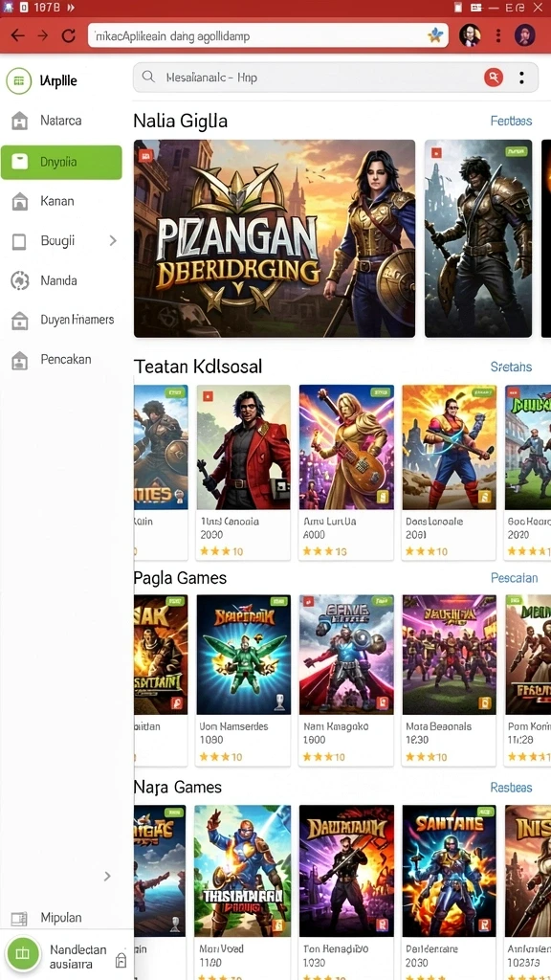551x980 pixels.
Task: Click the green Nandlectan ausiaira button
Action: tap(23, 954)
